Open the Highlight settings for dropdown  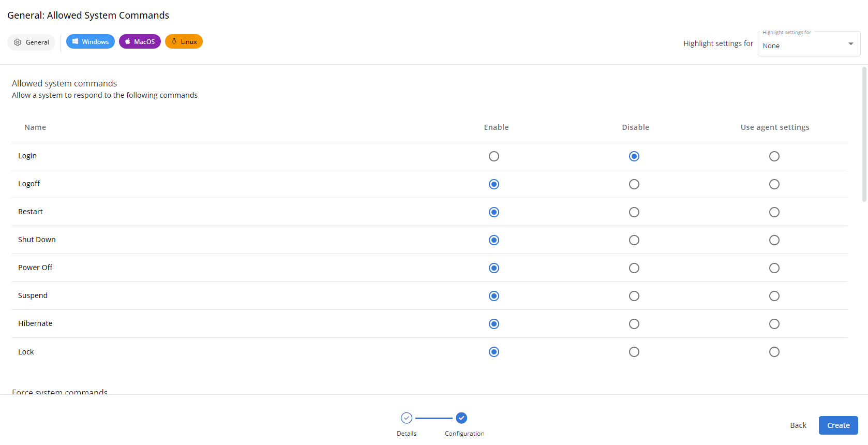802,46
